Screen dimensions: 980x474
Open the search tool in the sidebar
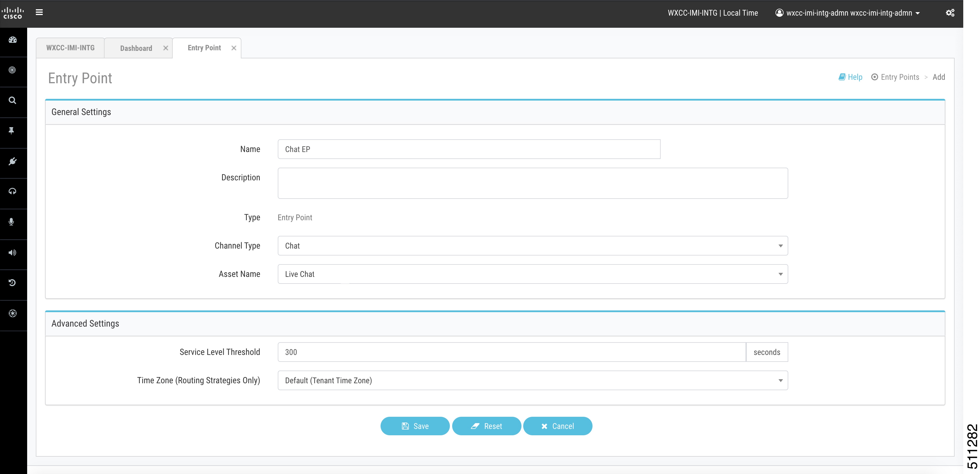(12, 100)
